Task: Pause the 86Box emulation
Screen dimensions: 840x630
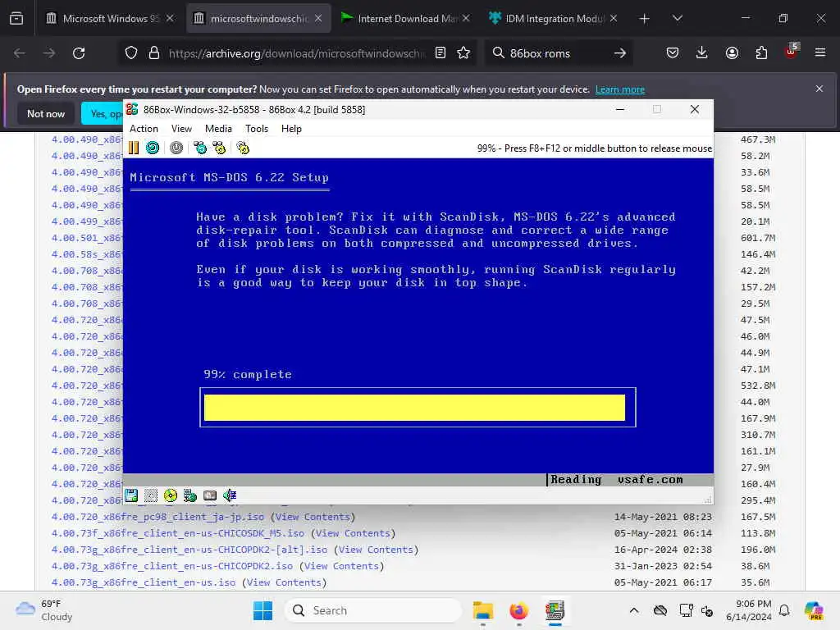Action: tap(134, 148)
